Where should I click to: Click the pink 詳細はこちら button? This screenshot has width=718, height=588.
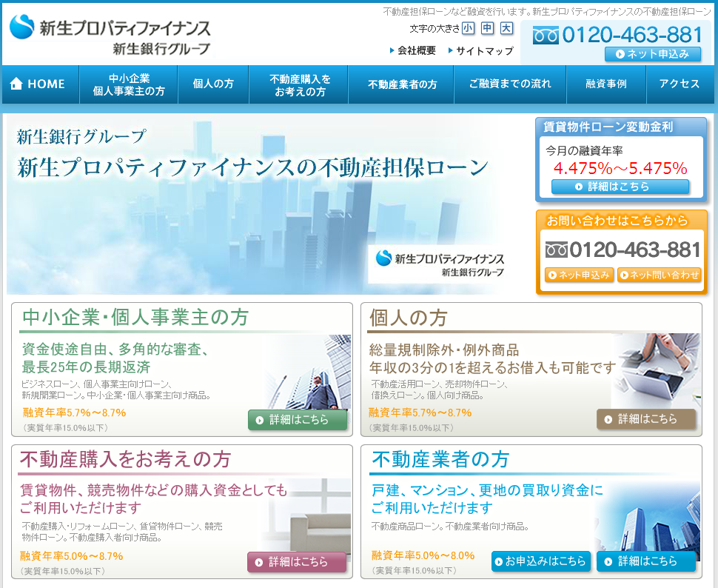pyautogui.click(x=297, y=562)
